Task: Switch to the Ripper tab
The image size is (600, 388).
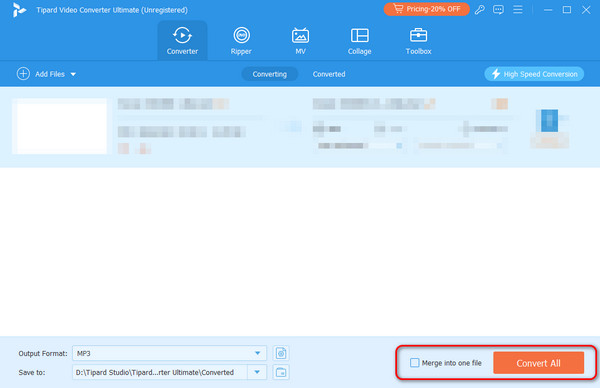Action: 241,41
